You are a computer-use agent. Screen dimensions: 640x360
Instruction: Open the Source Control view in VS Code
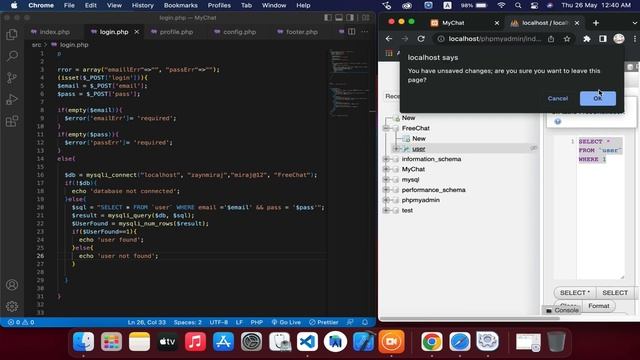pos(12,78)
